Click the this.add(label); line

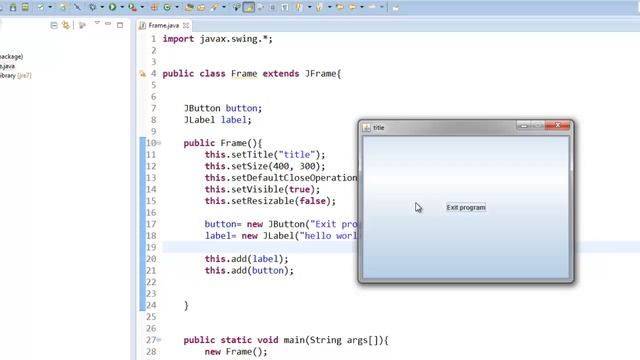[247, 259]
